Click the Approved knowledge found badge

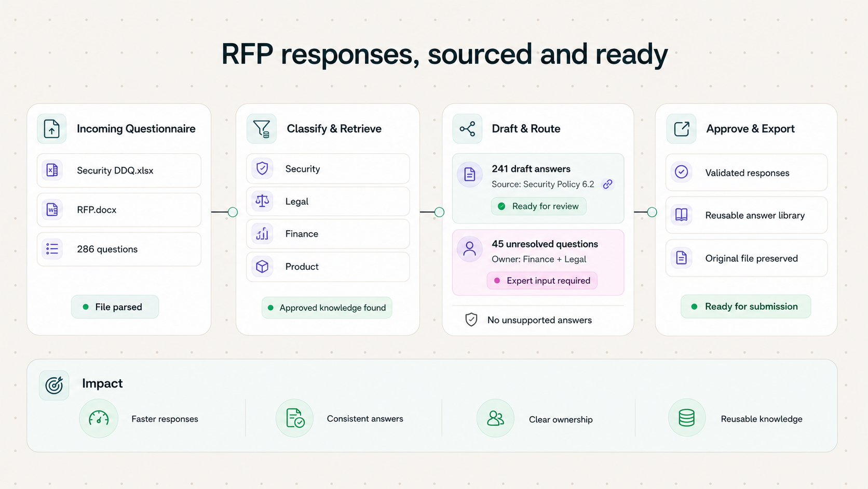pos(327,308)
